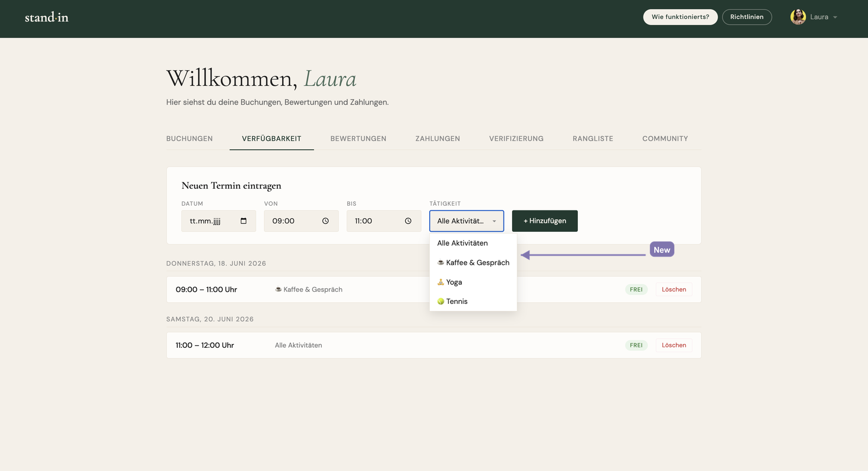
Task: Open the Rangliste tab
Action: (593, 138)
